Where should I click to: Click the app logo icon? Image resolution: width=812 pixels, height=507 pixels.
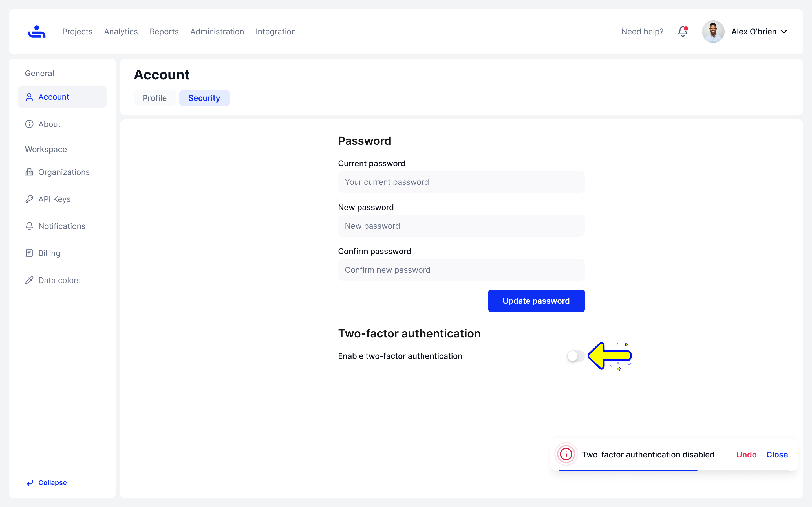point(37,32)
